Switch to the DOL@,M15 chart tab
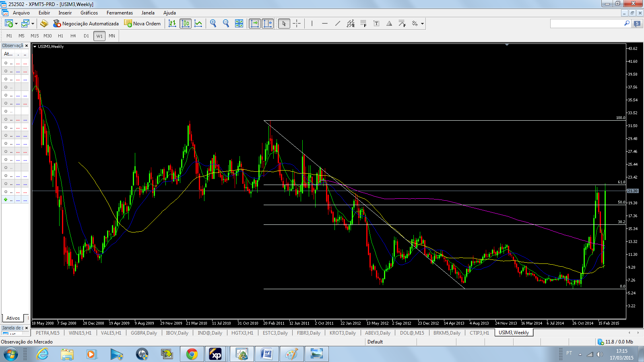 pos(412,333)
